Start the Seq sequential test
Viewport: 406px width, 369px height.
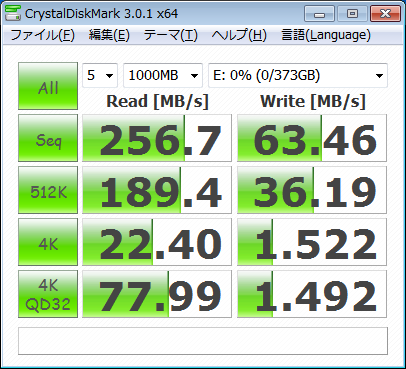(x=48, y=138)
